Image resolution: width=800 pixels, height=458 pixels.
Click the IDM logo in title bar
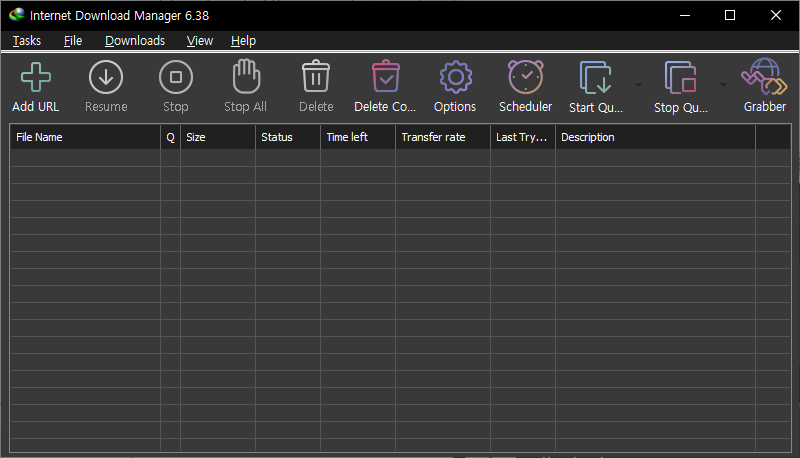click(16, 15)
